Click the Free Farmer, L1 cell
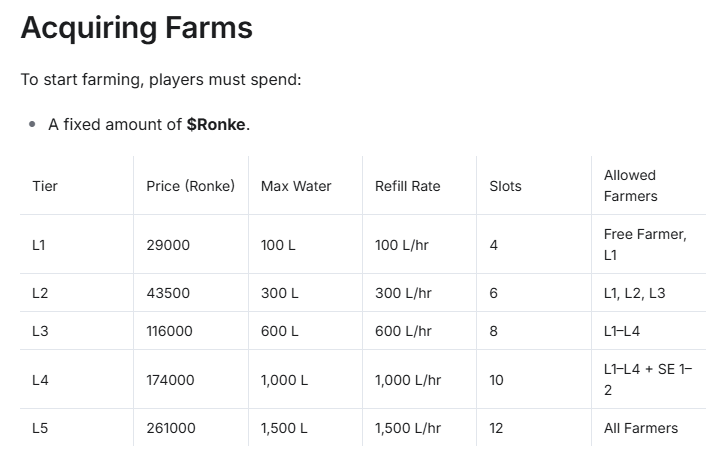Screen dimensions: 719x475 pos(645,245)
